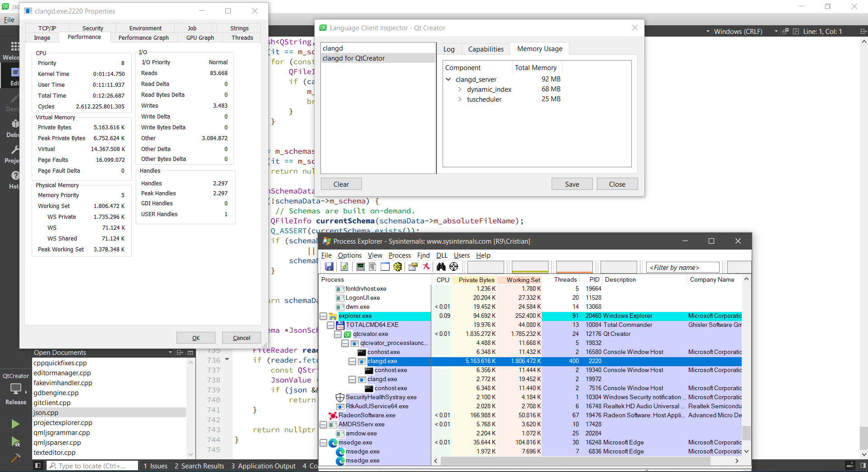
Task: Expand the tuscheduler memory row
Action: pyautogui.click(x=460, y=99)
